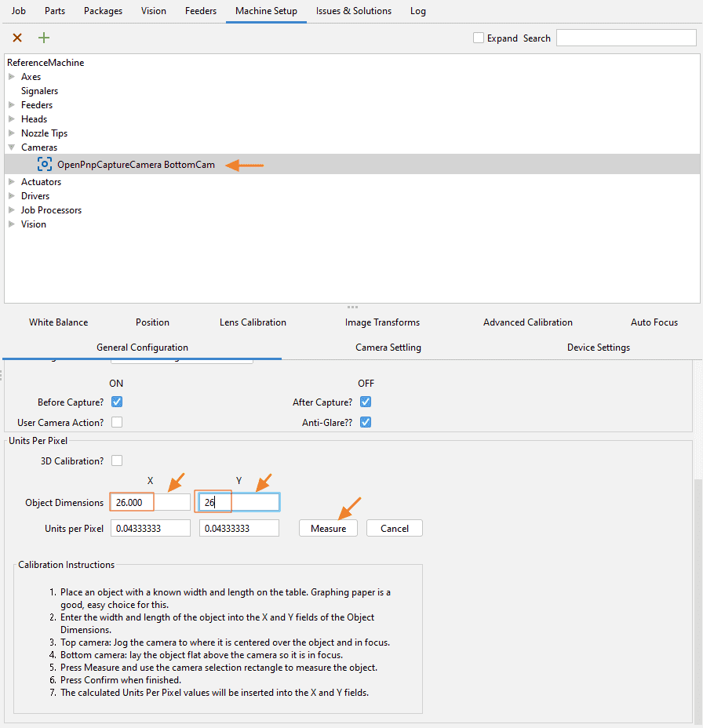Image resolution: width=703 pixels, height=728 pixels.
Task: Click the Search text field
Action: tap(625, 38)
